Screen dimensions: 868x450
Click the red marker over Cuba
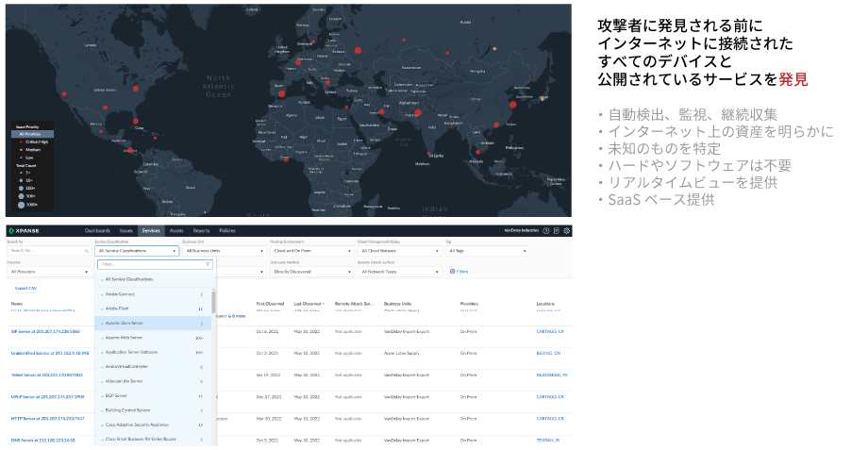pyautogui.click(x=136, y=121)
